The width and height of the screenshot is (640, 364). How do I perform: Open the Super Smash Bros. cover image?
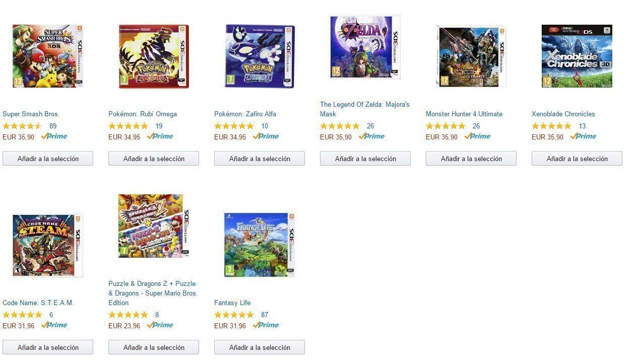[x=47, y=56]
